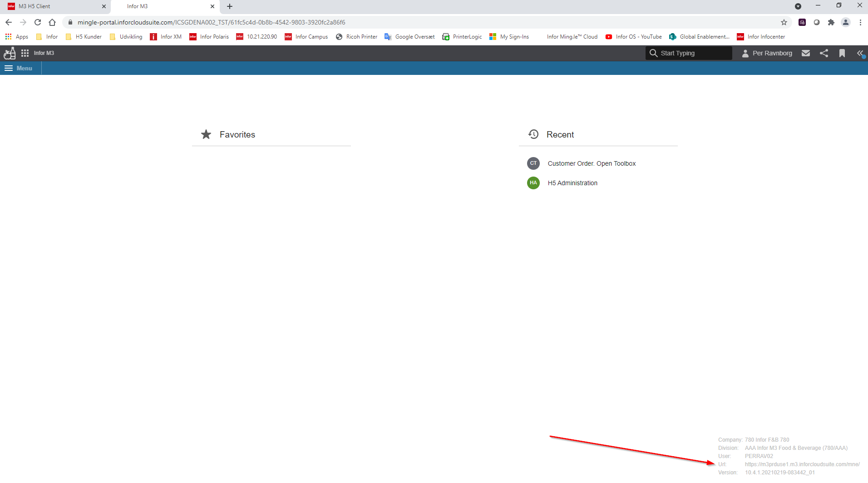The width and height of the screenshot is (868, 483).
Task: Open the Chrome profile avatar
Action: point(846,22)
